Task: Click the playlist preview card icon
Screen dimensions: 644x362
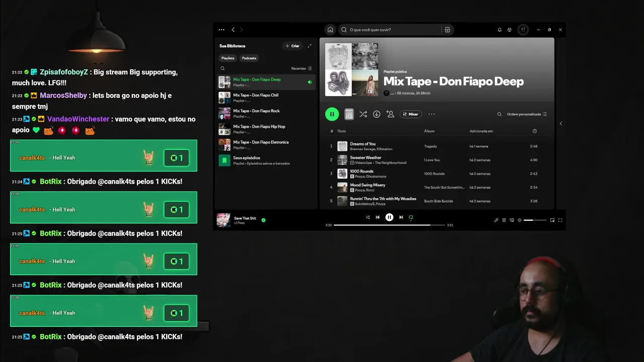Action: pos(349,114)
